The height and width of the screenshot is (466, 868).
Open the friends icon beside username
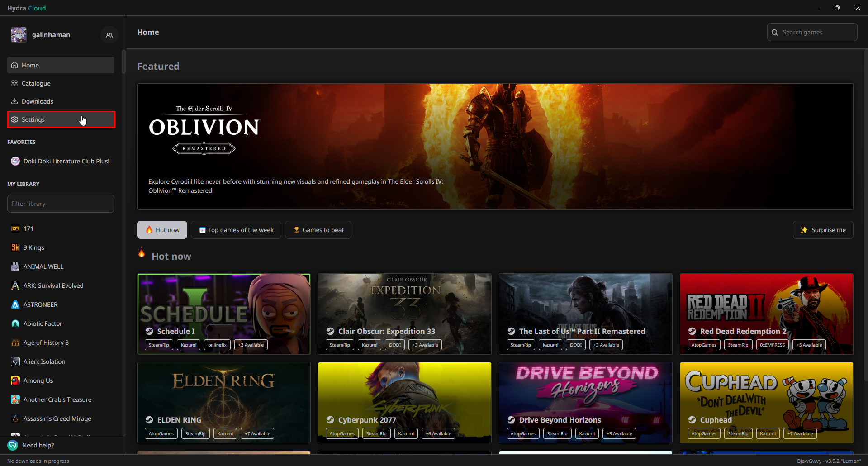109,35
